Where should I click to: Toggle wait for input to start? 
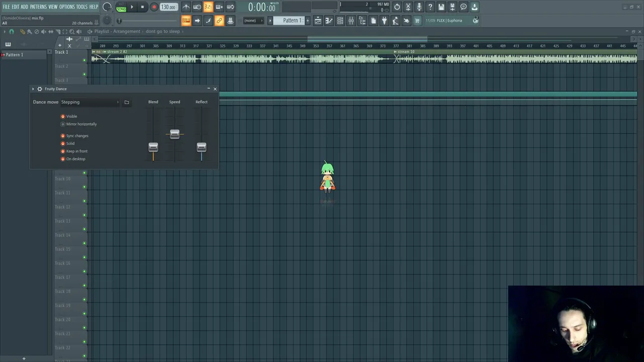[x=197, y=7]
